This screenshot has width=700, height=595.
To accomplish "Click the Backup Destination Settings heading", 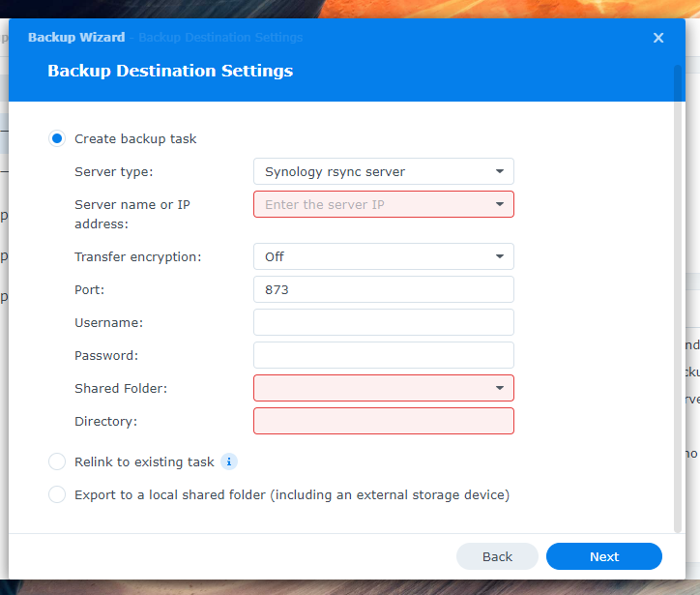I will (x=170, y=71).
